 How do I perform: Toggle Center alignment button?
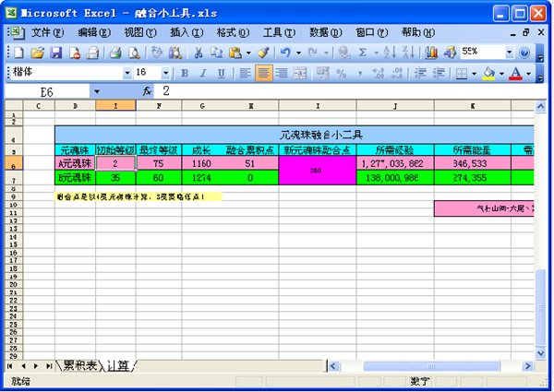263,74
